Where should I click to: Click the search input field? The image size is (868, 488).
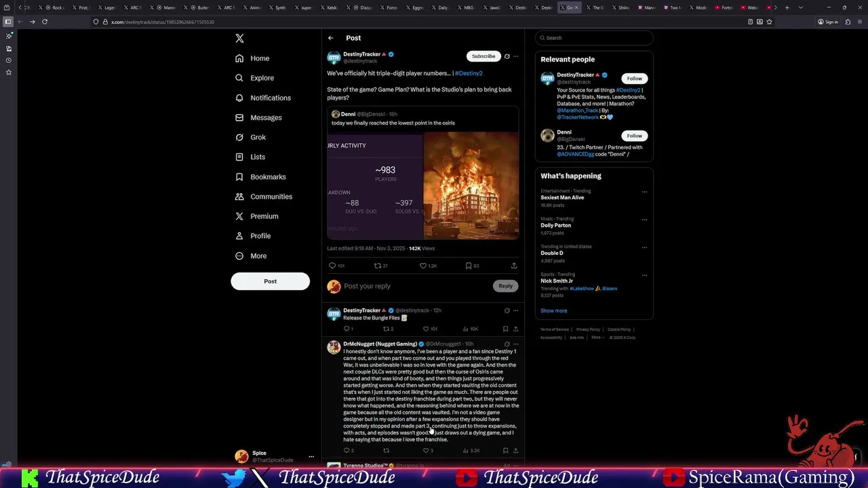click(x=594, y=38)
